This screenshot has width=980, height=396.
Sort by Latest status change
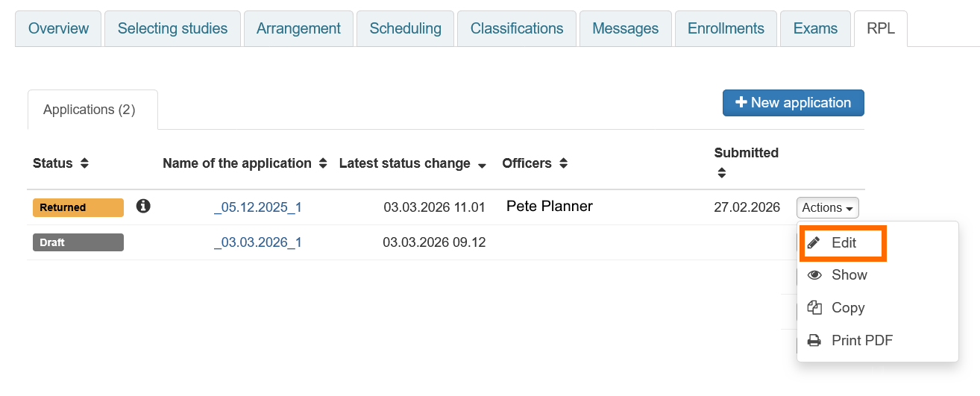[482, 165]
